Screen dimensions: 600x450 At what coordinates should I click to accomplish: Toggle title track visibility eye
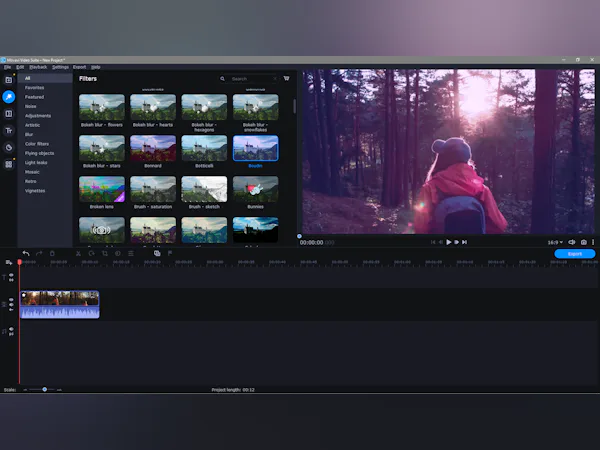(11, 275)
